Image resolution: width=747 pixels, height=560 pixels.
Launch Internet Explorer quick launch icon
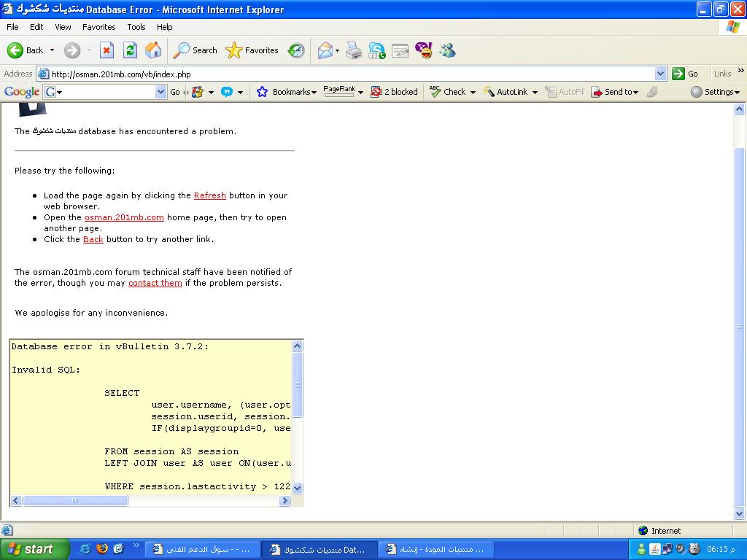tap(86, 549)
